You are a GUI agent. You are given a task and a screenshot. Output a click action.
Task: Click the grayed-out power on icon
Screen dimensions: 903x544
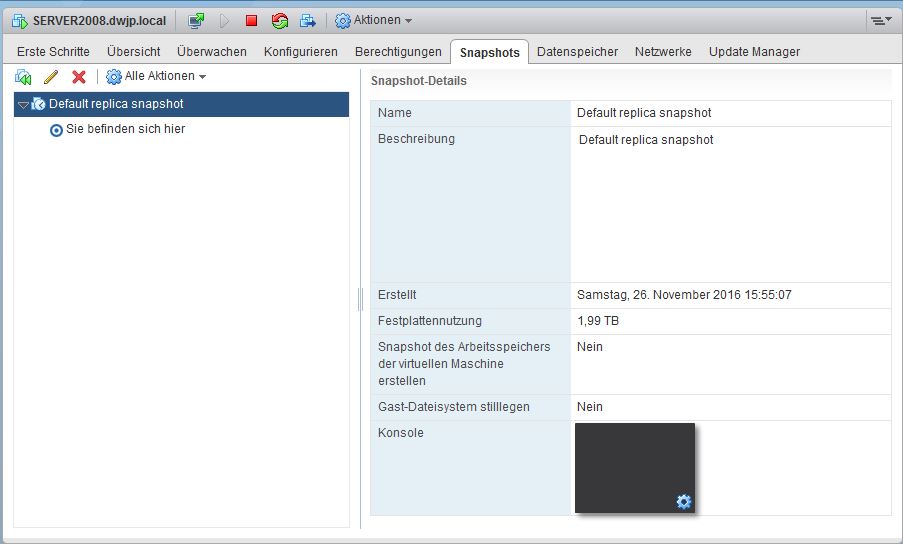pos(224,20)
